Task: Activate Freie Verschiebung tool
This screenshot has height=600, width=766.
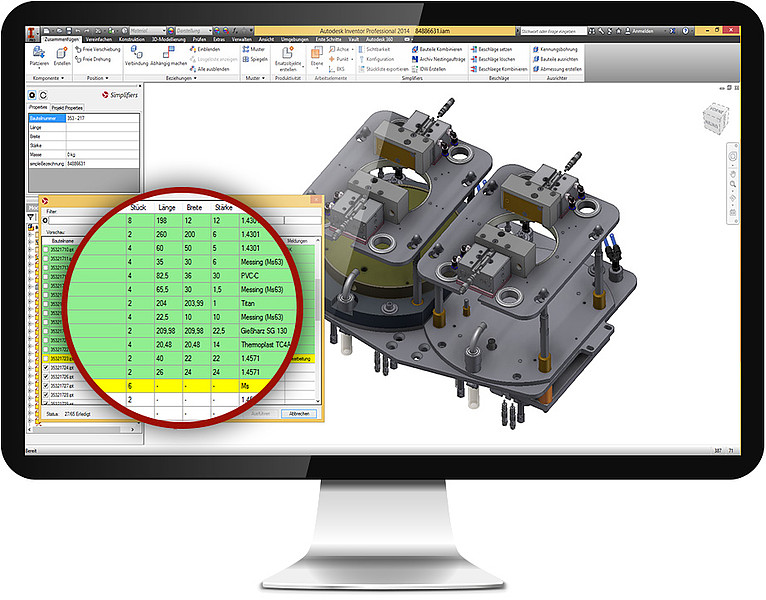Action: (97, 49)
